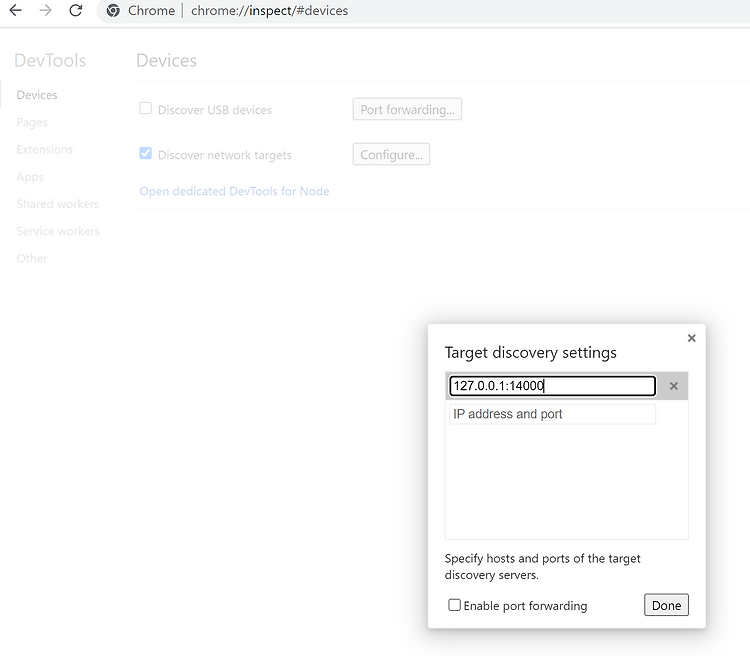Select Shared workers in sidebar
Screen dimensions: 750x656
pos(58,204)
